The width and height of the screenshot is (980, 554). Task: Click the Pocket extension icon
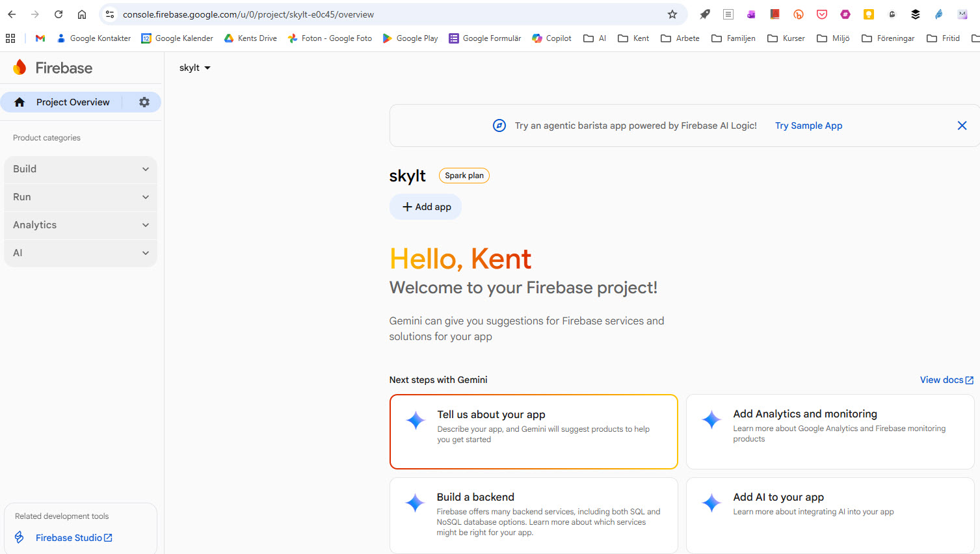click(822, 14)
